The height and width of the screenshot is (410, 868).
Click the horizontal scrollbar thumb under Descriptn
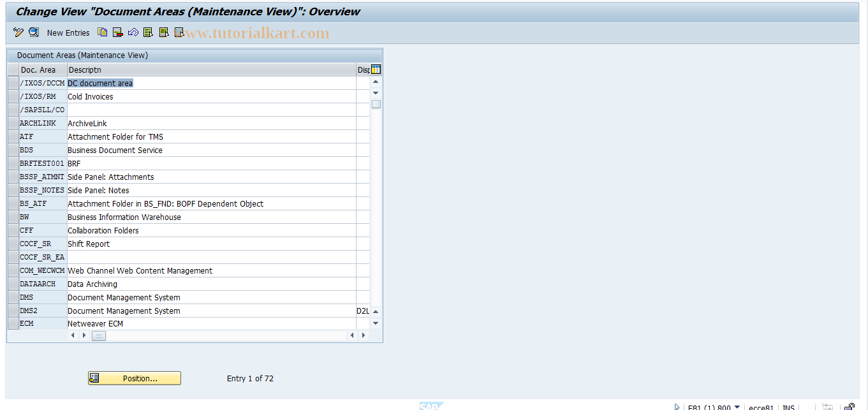click(x=99, y=335)
